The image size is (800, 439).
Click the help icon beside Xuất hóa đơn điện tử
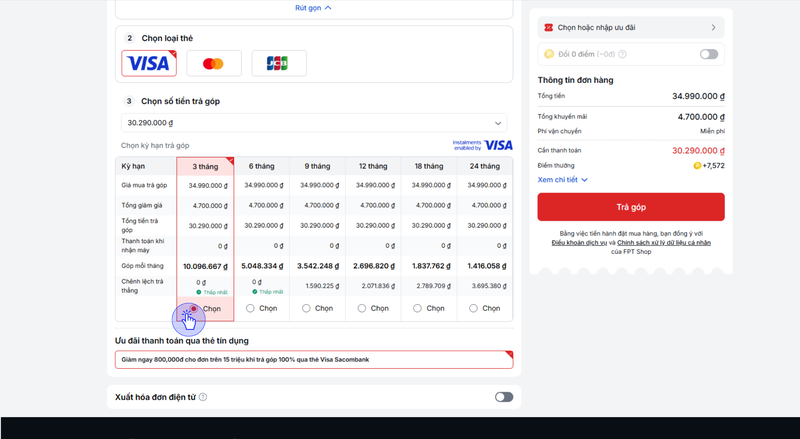coord(203,397)
